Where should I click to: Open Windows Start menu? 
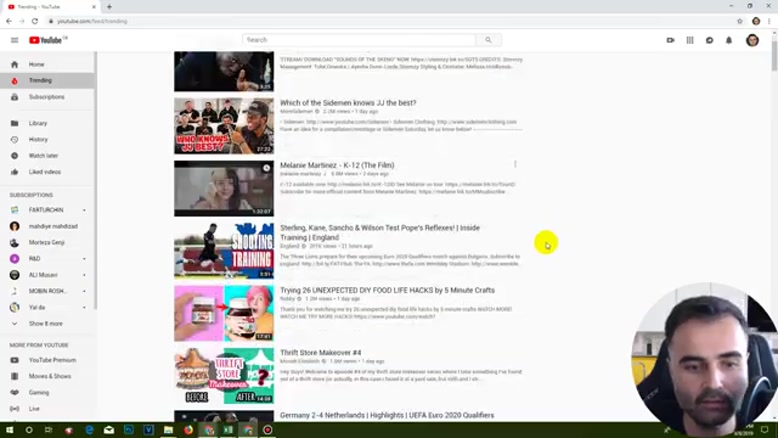pyautogui.click(x=9, y=430)
